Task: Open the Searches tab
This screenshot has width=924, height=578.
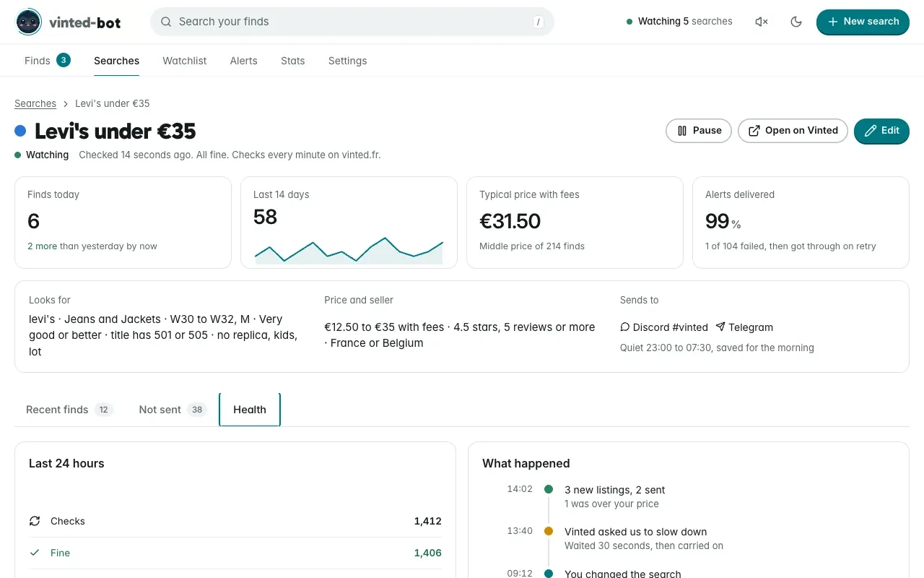Action: pyautogui.click(x=116, y=61)
